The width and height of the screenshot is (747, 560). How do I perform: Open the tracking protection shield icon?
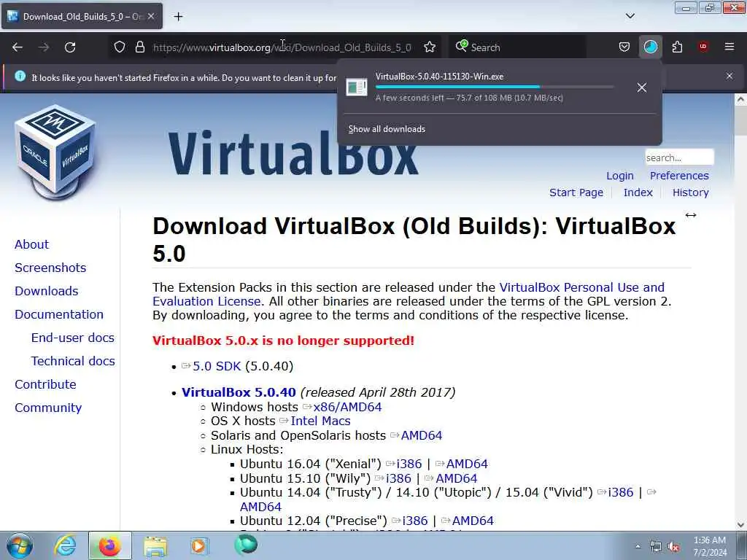(120, 47)
